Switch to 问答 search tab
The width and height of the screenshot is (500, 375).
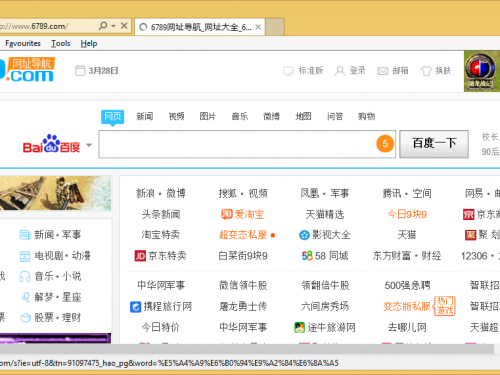335,116
